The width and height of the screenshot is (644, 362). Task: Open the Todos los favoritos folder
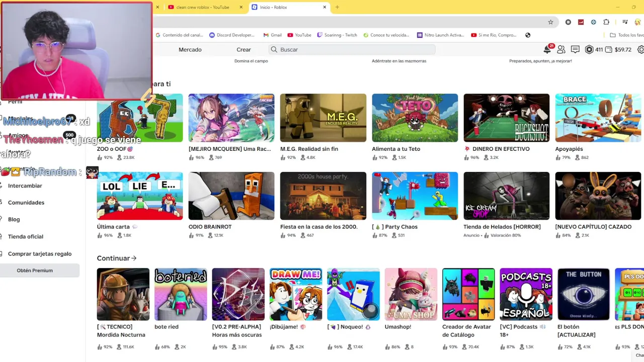pos(627,35)
